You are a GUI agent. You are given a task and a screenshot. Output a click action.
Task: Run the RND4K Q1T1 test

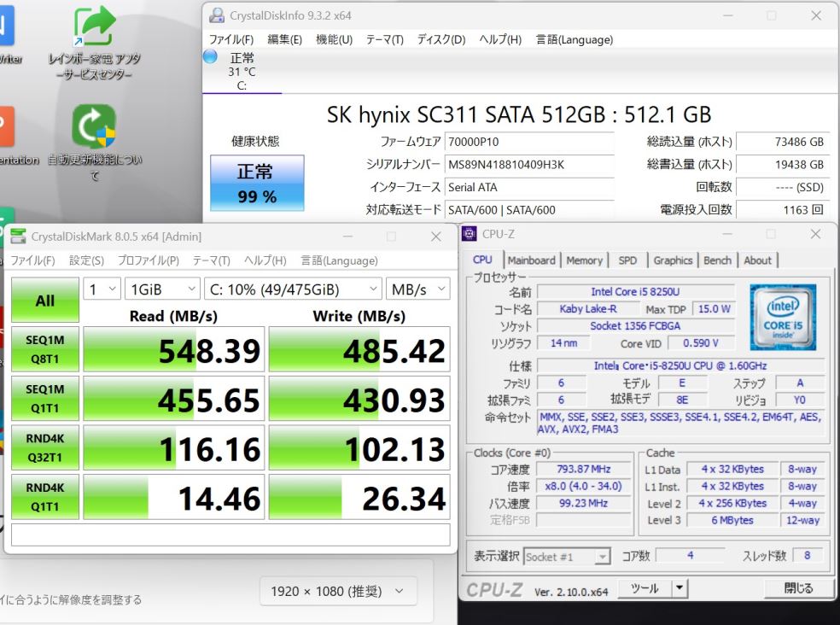coord(45,497)
